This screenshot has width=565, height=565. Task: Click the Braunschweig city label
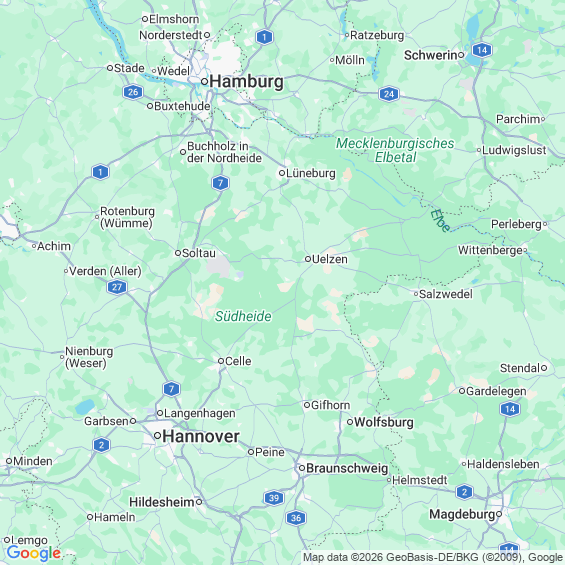pyautogui.click(x=347, y=468)
